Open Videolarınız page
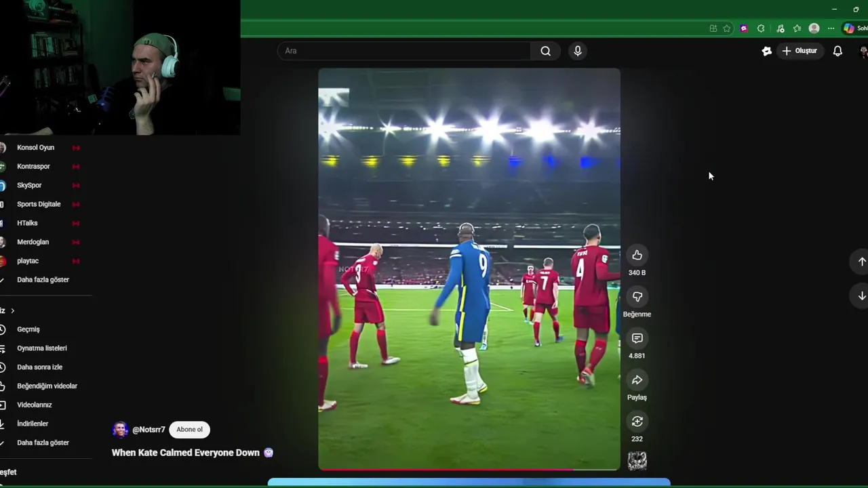 coord(35,405)
